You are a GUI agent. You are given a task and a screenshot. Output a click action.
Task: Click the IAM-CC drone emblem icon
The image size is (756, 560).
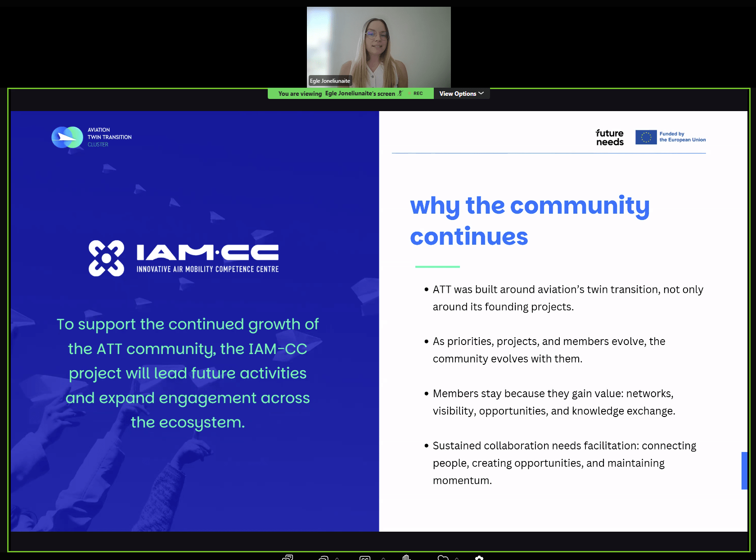pos(106,258)
